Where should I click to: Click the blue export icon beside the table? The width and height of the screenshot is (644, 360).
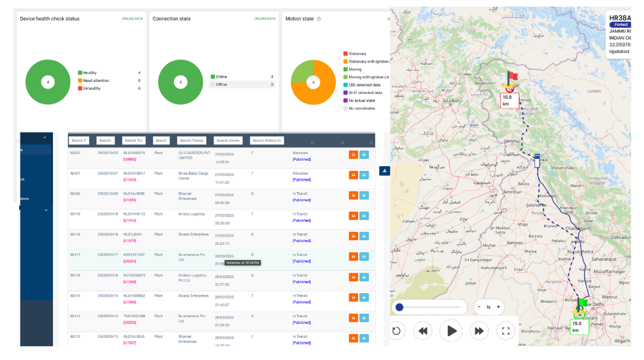383,171
